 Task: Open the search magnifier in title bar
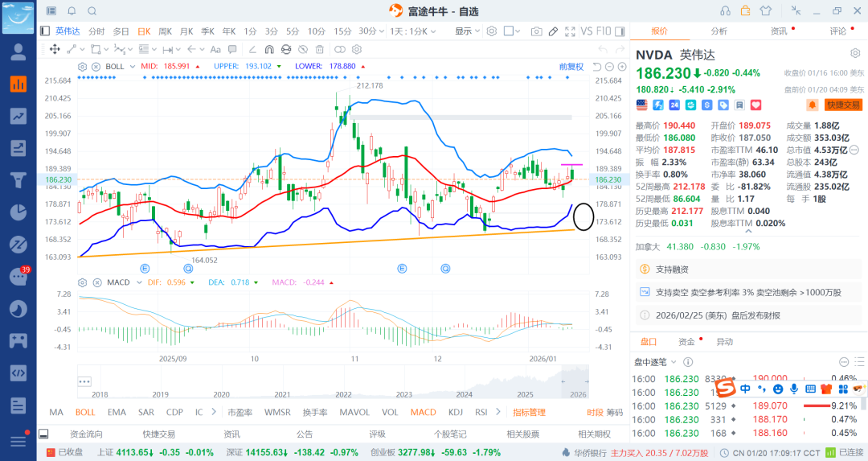tap(92, 10)
